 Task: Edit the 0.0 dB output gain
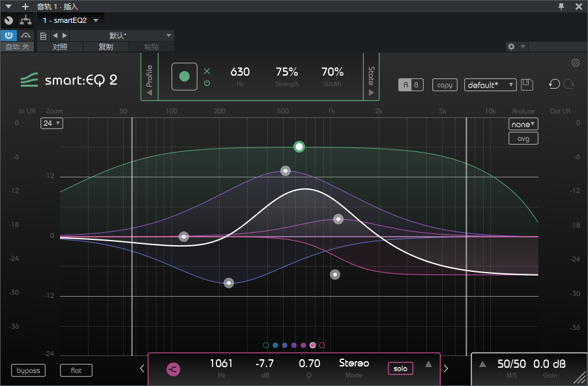tap(550, 364)
